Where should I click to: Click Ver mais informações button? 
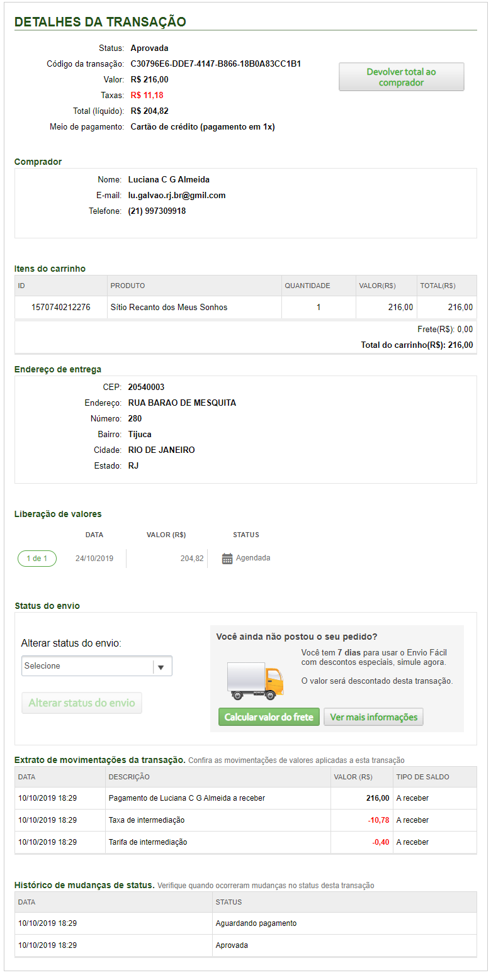click(373, 717)
